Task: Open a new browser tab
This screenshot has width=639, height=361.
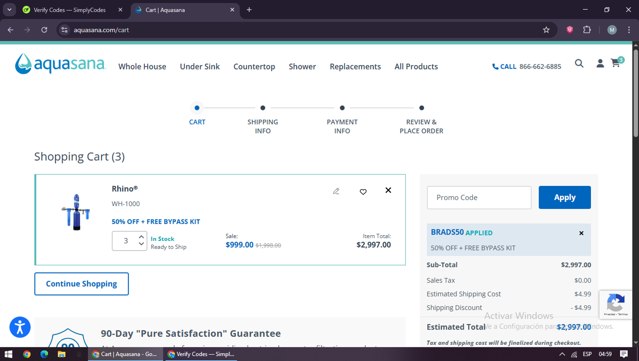Action: point(249,10)
